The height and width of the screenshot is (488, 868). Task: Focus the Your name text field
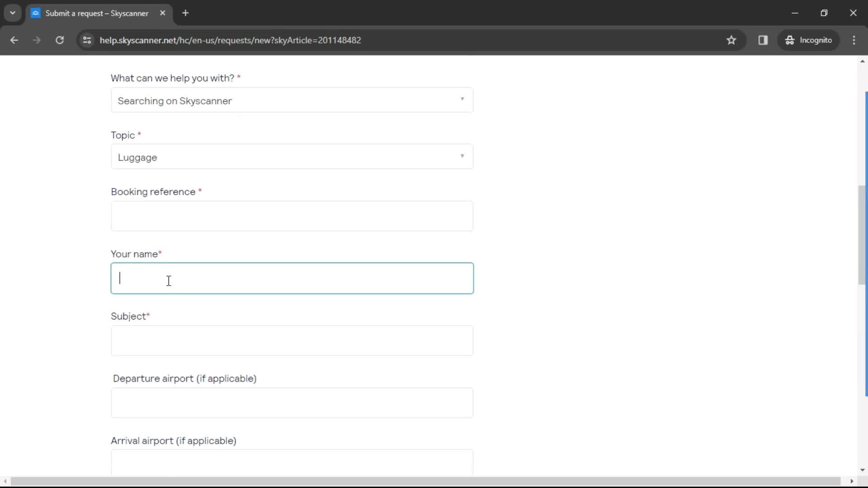[292, 278]
